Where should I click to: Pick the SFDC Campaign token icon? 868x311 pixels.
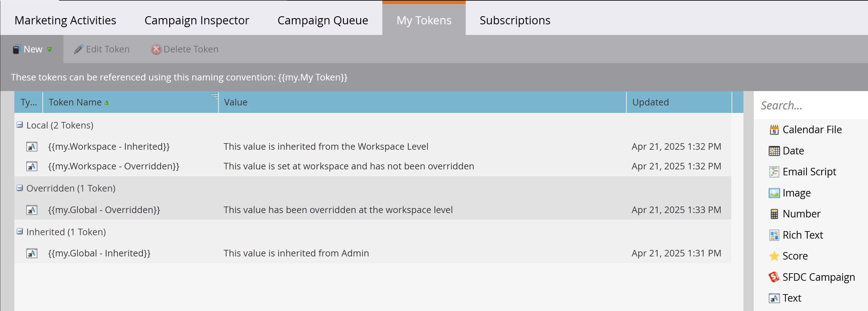(x=774, y=277)
